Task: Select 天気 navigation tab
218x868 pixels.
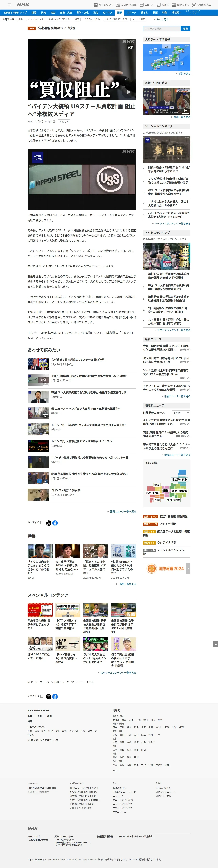Action: 43,12
